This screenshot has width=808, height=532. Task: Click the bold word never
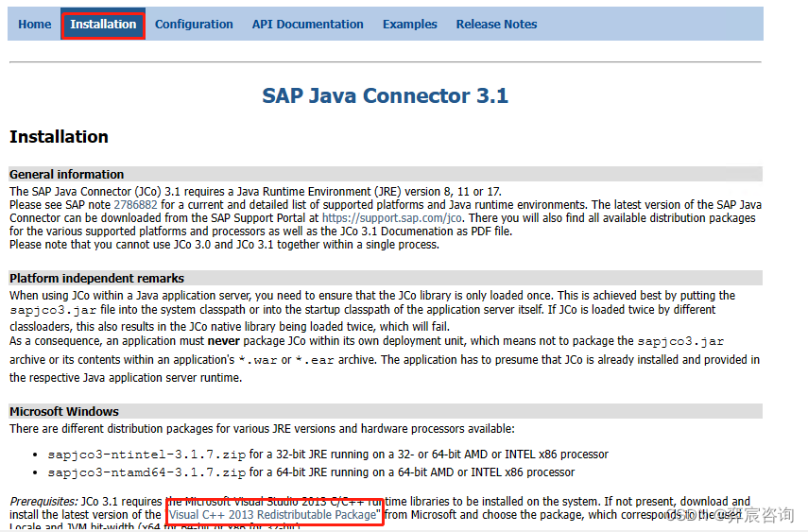[x=224, y=341]
